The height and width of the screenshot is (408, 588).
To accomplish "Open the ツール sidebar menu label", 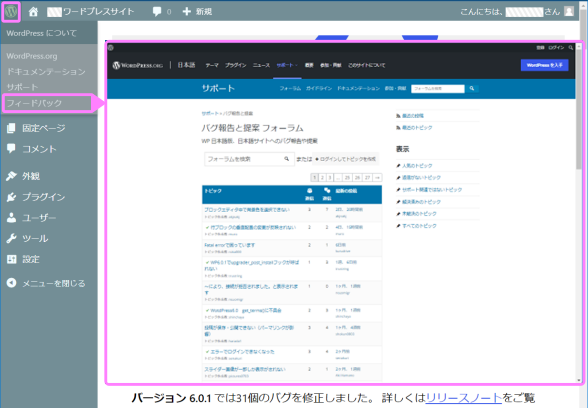I will point(35,238).
